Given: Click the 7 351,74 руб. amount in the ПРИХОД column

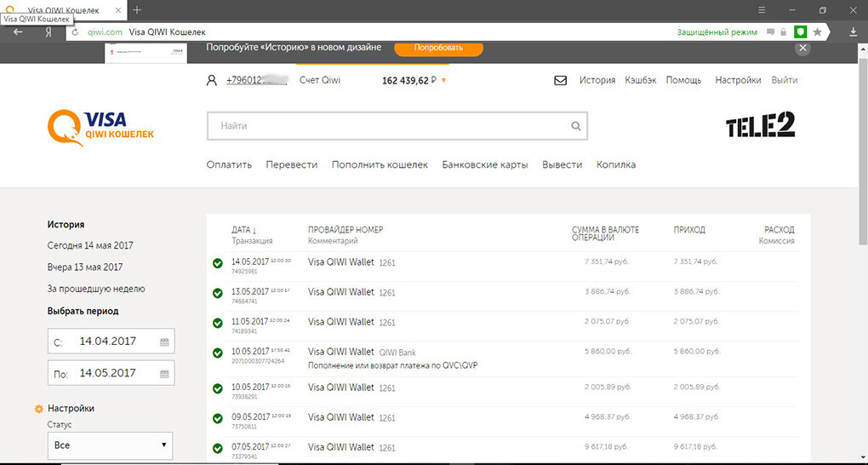Looking at the screenshot, I should (x=696, y=261).
